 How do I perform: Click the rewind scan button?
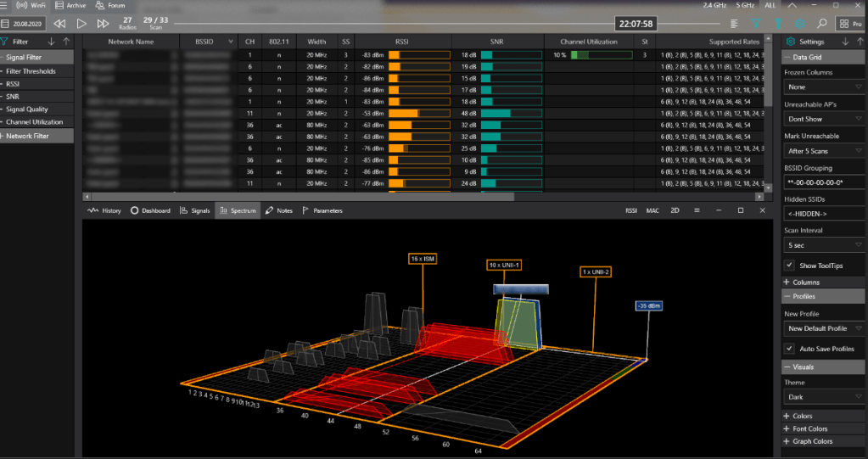[59, 24]
